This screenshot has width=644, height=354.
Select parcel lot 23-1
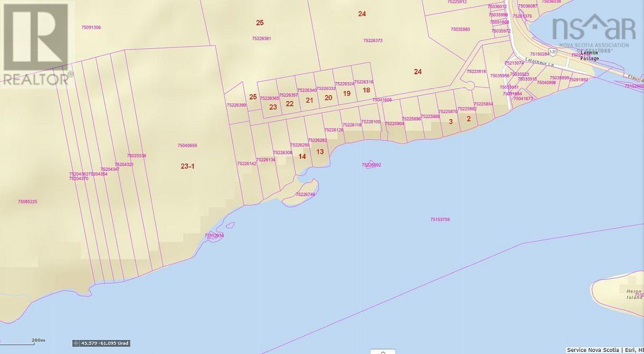(187, 165)
